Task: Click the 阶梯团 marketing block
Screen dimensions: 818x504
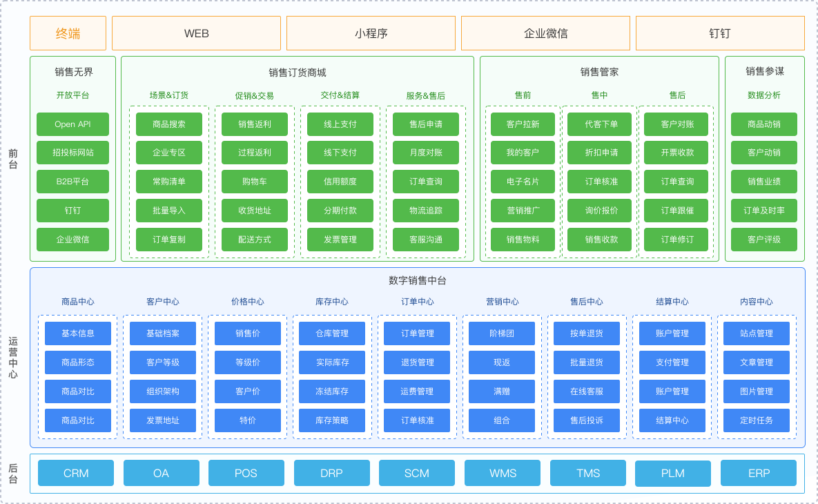Action: pyautogui.click(x=502, y=333)
